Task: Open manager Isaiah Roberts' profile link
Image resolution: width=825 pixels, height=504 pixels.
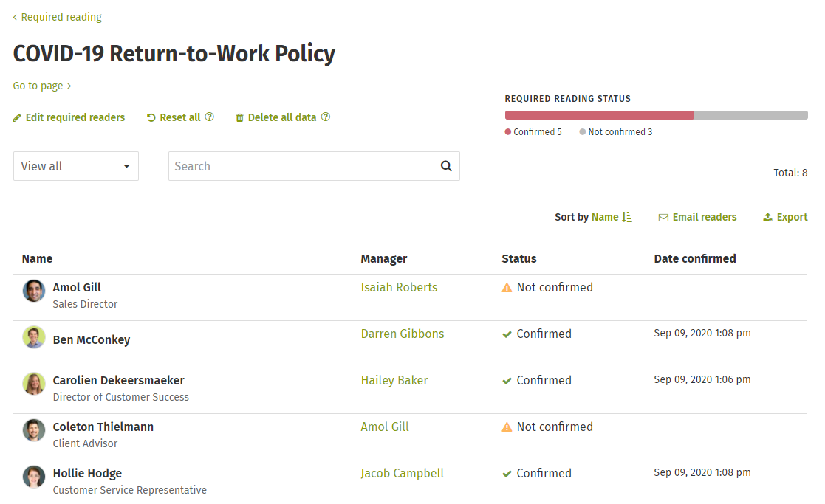Action: (x=399, y=287)
